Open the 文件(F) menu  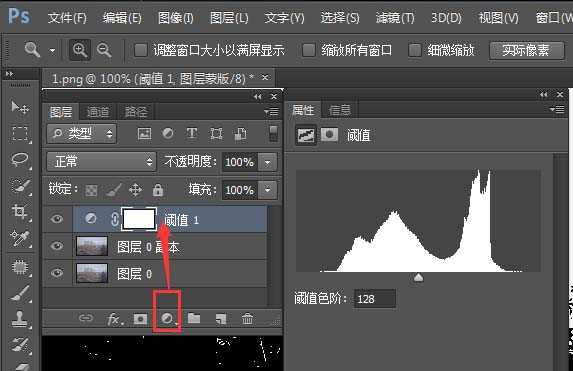67,18
